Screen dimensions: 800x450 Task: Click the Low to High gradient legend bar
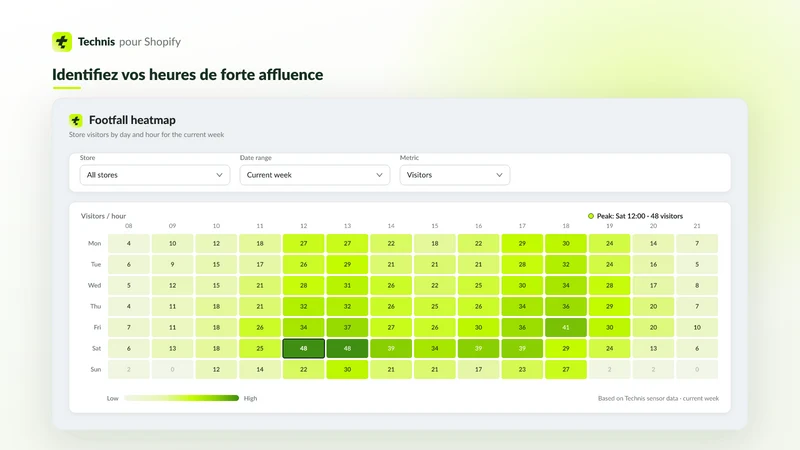click(182, 398)
